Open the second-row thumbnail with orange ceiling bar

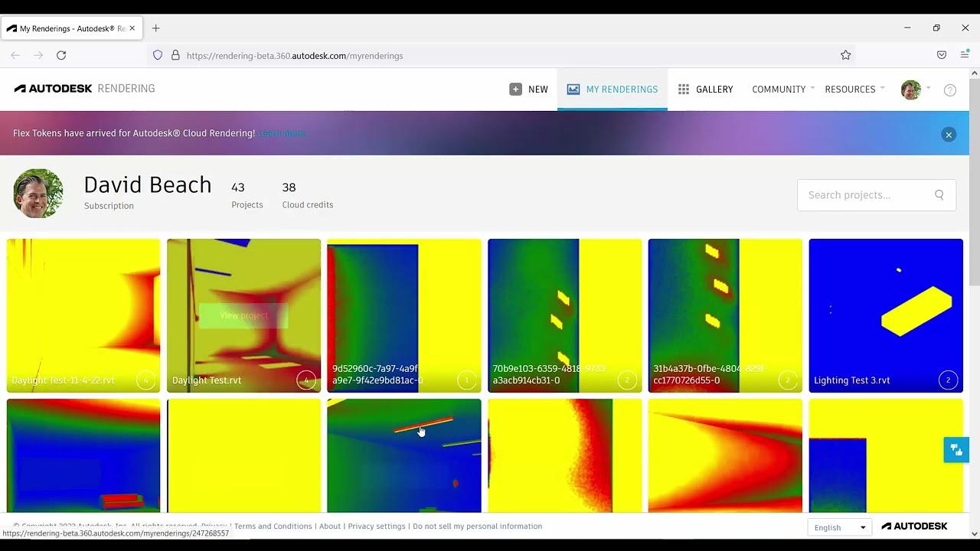pos(404,455)
